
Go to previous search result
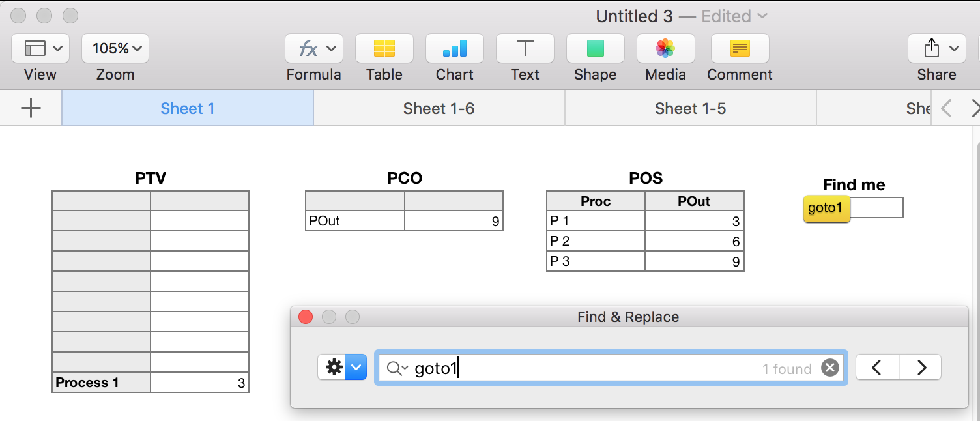pyautogui.click(x=877, y=368)
